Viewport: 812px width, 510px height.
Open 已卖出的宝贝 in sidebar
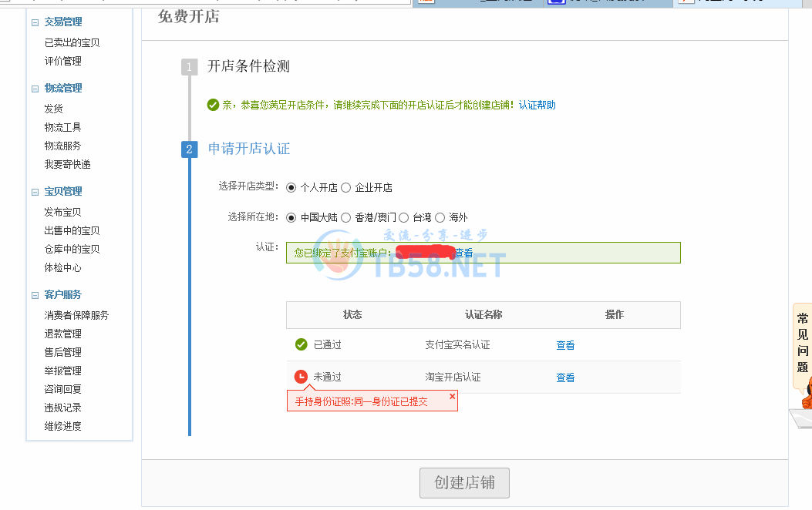pyautogui.click(x=72, y=42)
